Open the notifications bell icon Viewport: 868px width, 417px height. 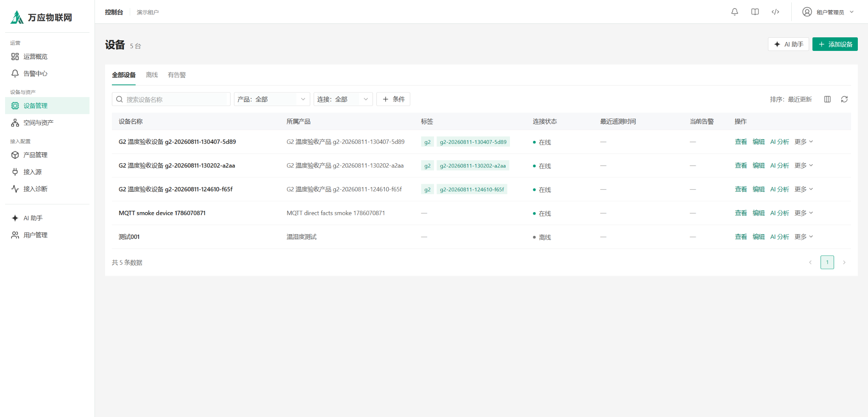tap(734, 12)
